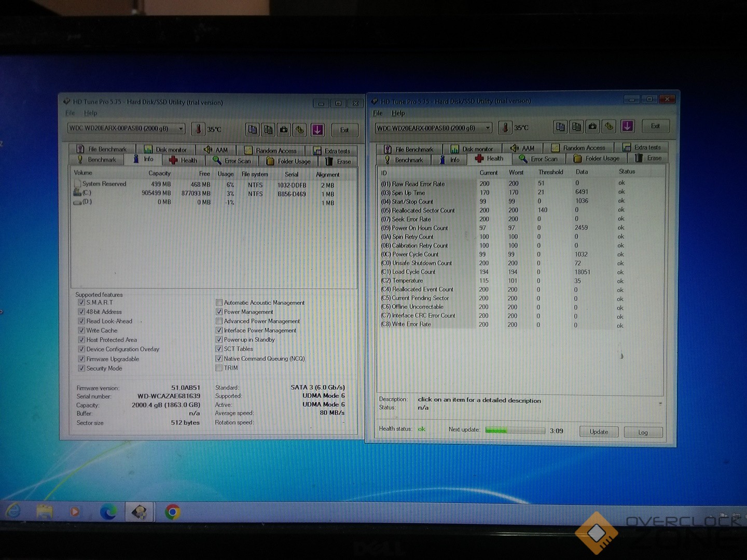747x560 pixels.
Task: Toggle Power Management checkbox
Action: point(219,312)
